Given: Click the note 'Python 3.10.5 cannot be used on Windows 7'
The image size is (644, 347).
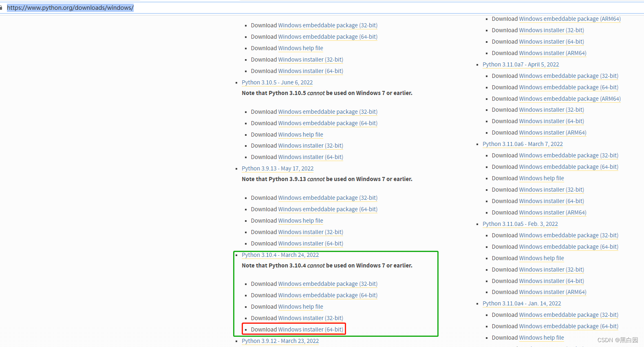Looking at the screenshot, I should coord(327,93).
